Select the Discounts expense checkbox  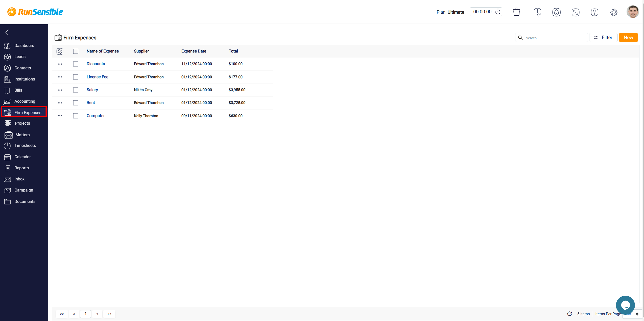pos(75,64)
